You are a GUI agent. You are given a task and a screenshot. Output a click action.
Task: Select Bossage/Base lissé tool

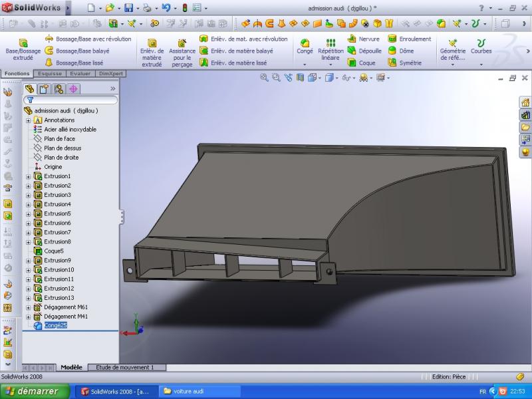point(74,63)
